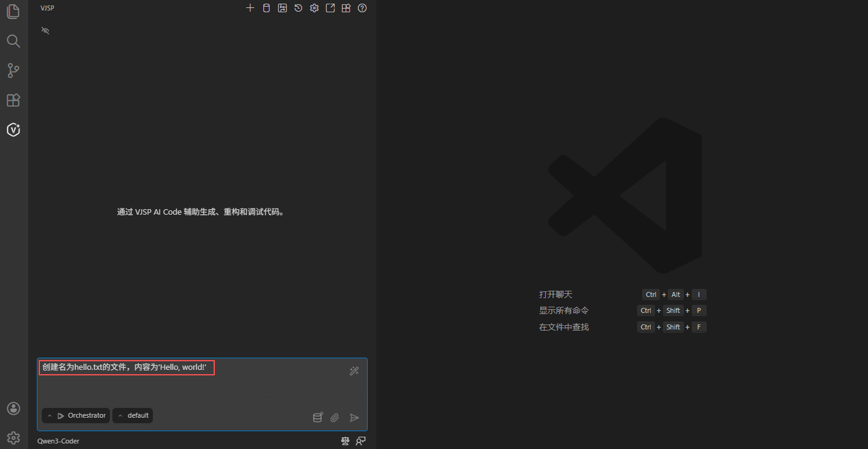The width and height of the screenshot is (868, 449).
Task: Toggle the crossed-out eye visibility icon
Action: coord(45,30)
